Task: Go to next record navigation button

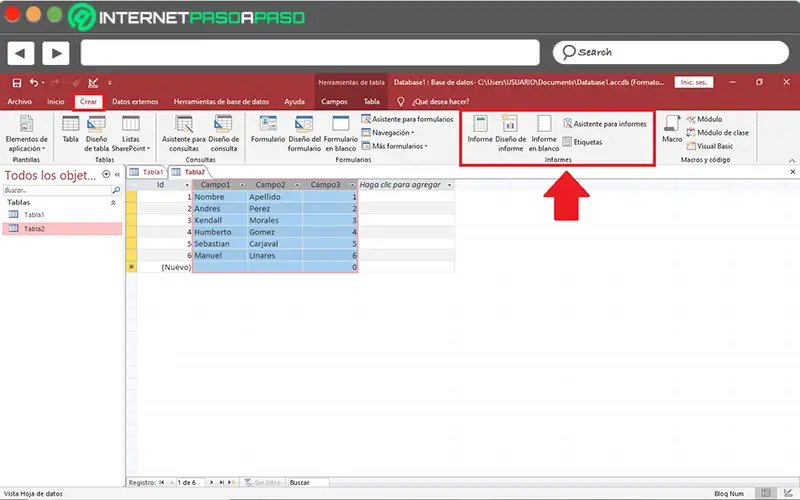Action: click(x=211, y=482)
